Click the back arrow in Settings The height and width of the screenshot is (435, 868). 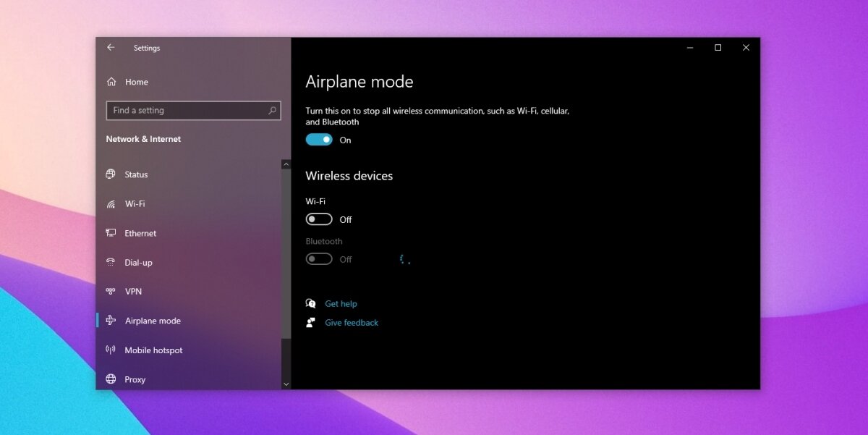[110, 47]
